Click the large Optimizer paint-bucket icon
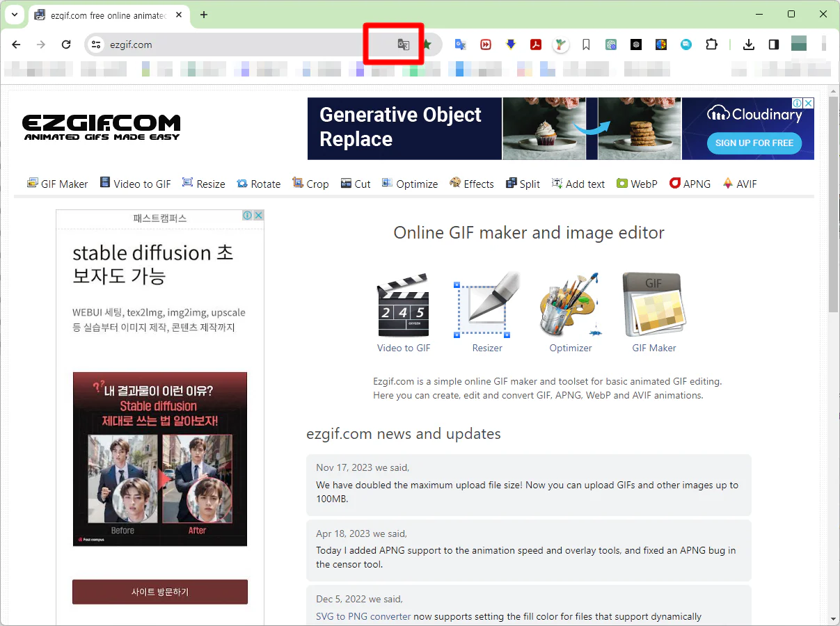The width and height of the screenshot is (840, 626). tap(571, 305)
